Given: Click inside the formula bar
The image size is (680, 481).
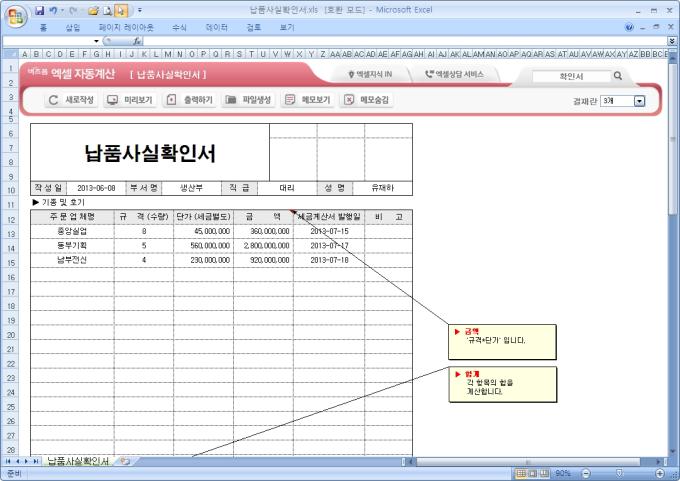Looking at the screenshot, I should pos(405,41).
